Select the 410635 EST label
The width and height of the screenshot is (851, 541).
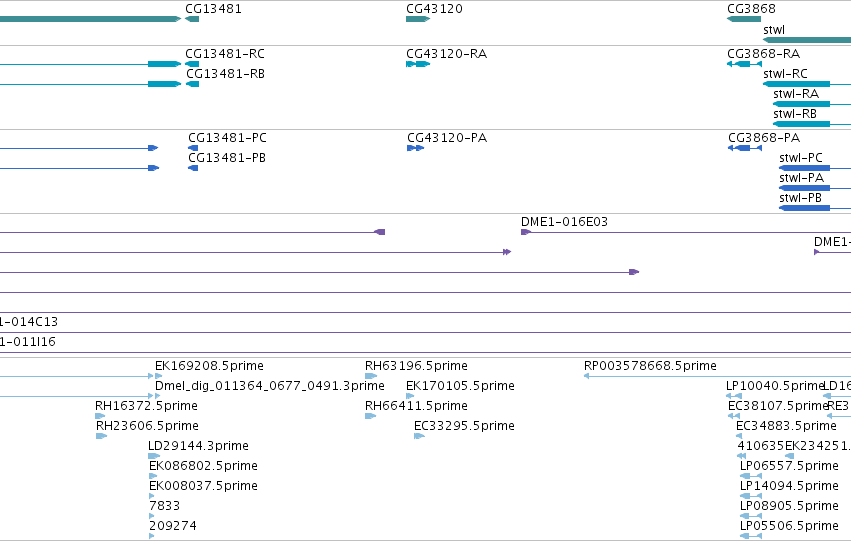[760, 446]
